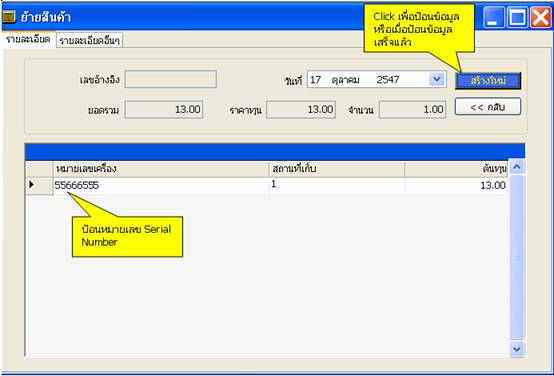Click the grid scrollbar up arrow
The image size is (554, 376).
click(517, 167)
